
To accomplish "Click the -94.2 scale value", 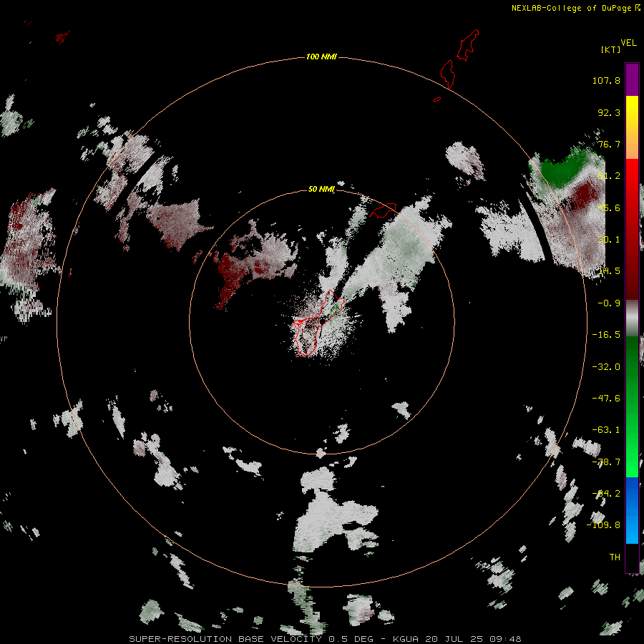I will (606, 494).
